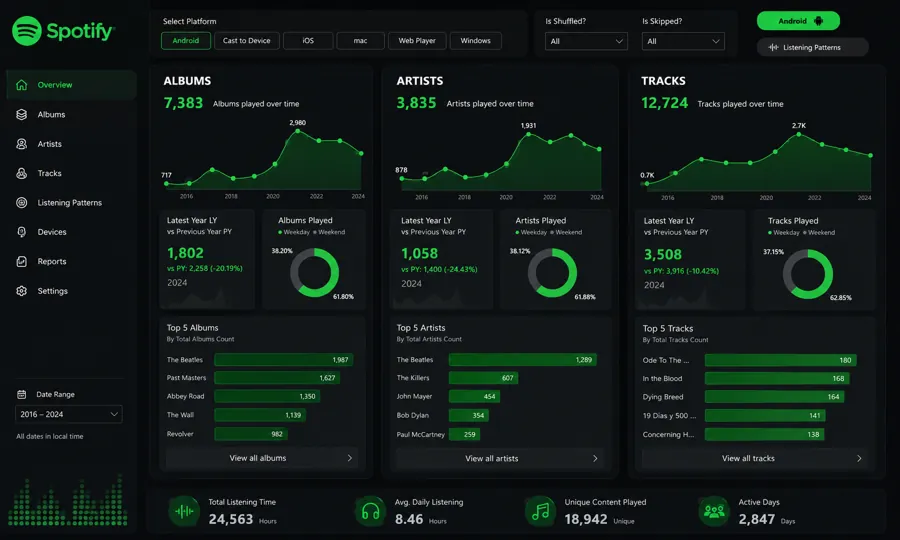Screen dimensions: 900x540
Task: Select the mac platform filter
Action: (360, 41)
